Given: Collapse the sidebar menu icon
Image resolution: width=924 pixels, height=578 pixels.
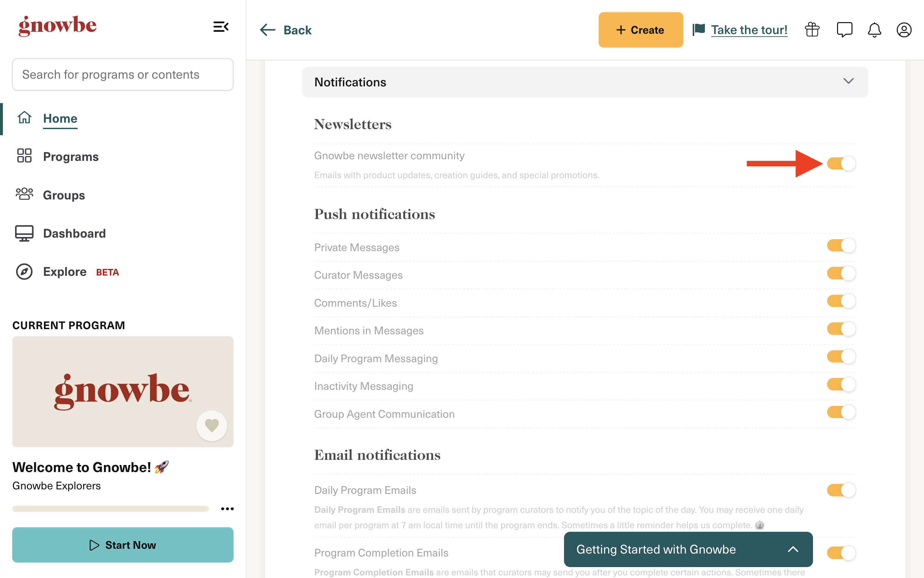Looking at the screenshot, I should click(x=221, y=27).
